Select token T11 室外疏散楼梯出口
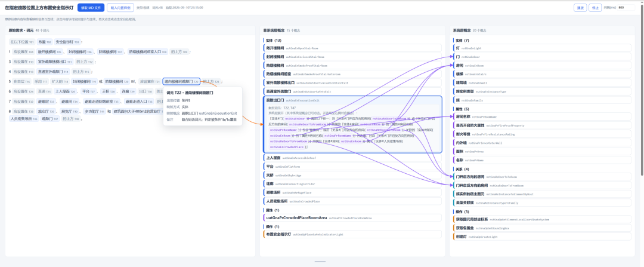Image resolution: width=644 pixels, height=267 pixels. click(55, 62)
